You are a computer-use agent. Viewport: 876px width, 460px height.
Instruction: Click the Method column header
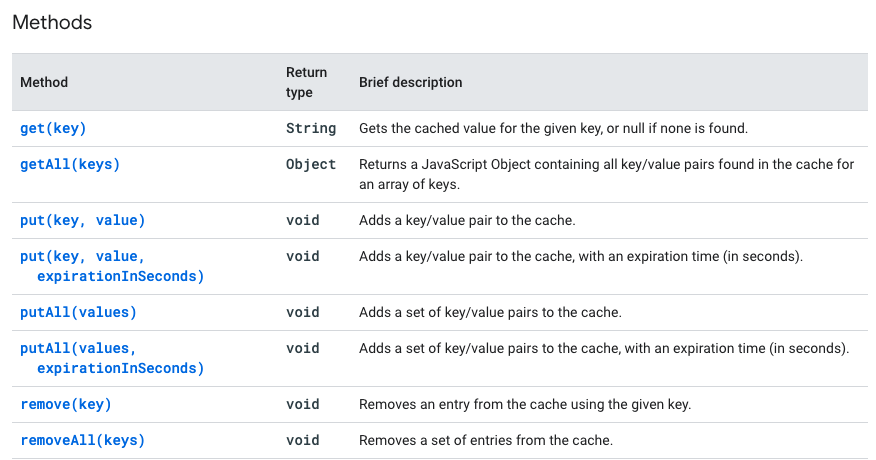click(x=44, y=82)
